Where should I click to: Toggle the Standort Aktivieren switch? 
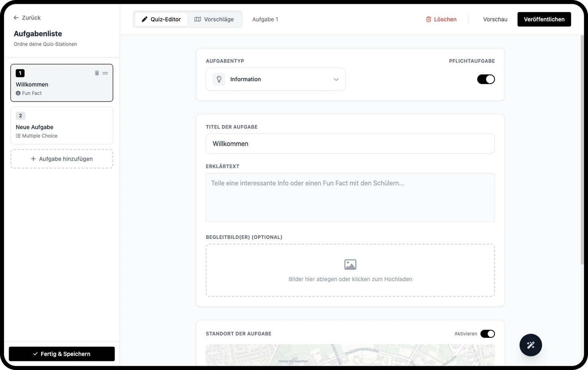[x=488, y=334]
